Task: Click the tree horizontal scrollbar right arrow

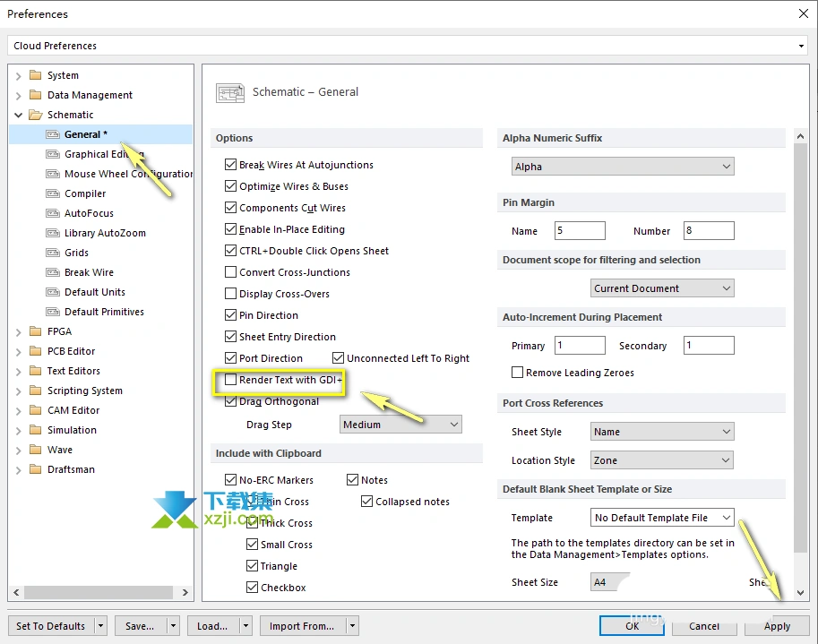Action: [x=185, y=592]
